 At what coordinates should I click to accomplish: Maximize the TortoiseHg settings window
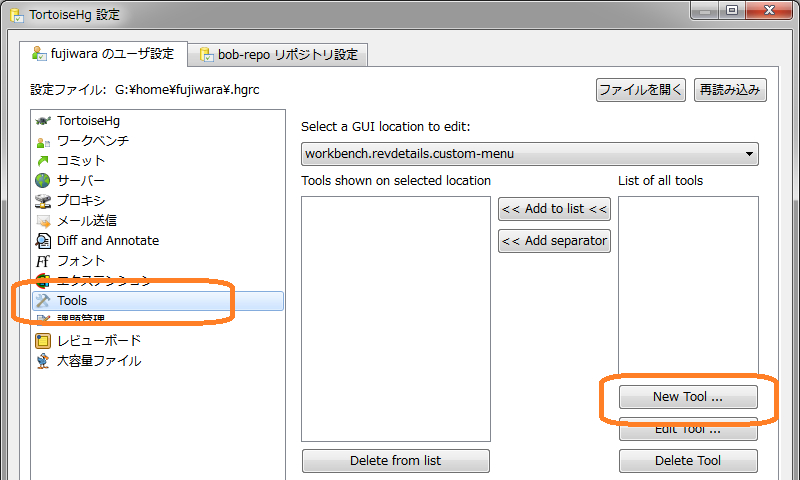click(732, 10)
